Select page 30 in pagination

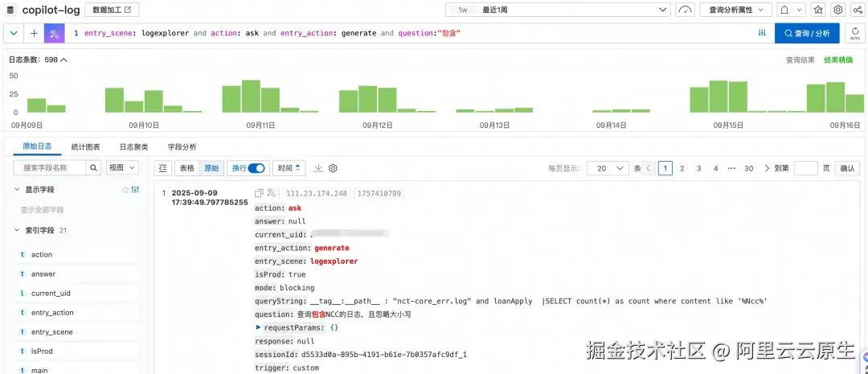[749, 168]
